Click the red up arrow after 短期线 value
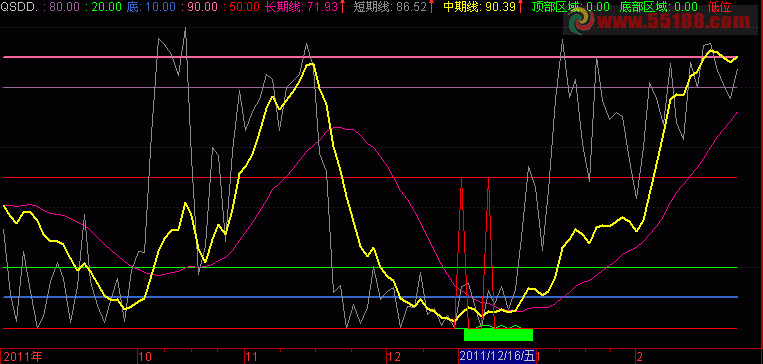The height and width of the screenshot is (364, 763). click(x=432, y=7)
